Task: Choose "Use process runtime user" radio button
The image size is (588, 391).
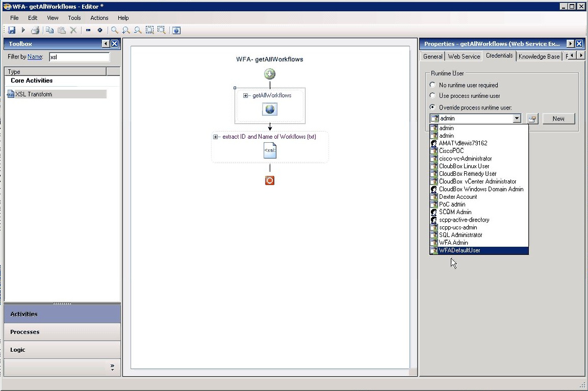Action: (433, 96)
